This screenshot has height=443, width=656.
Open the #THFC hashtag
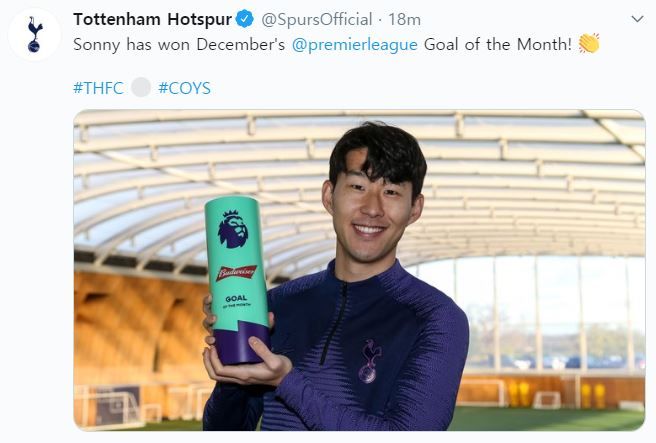(98, 88)
